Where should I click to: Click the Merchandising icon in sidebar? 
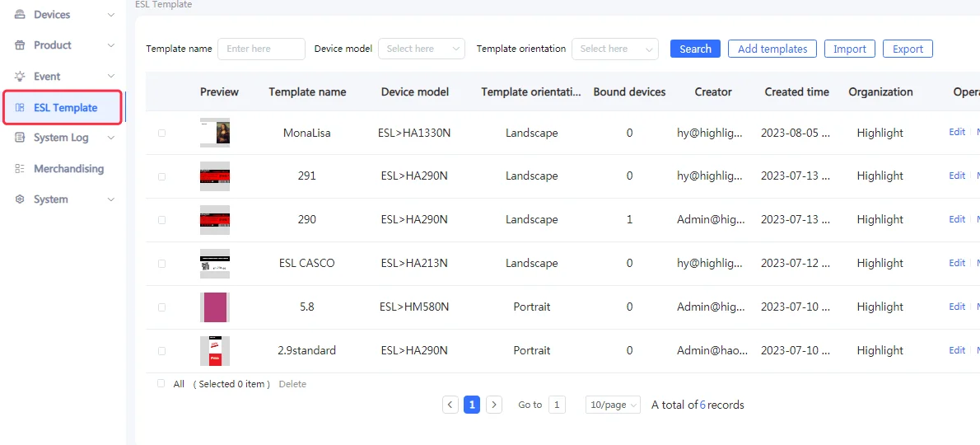coord(20,169)
